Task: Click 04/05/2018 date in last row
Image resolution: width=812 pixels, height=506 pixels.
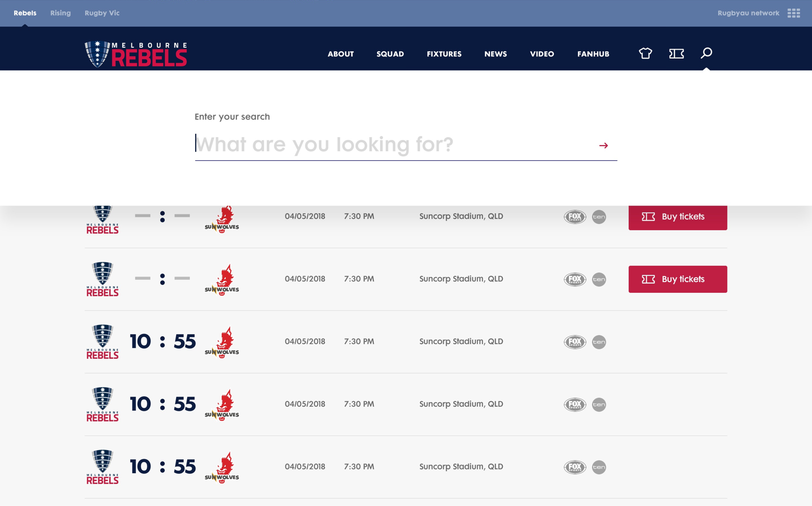Action: [305, 467]
